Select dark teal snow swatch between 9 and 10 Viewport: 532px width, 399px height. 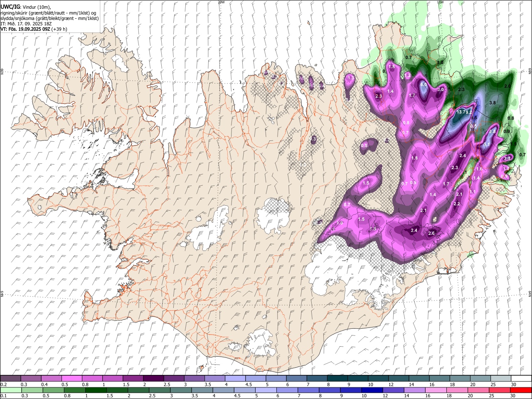click(357, 378)
